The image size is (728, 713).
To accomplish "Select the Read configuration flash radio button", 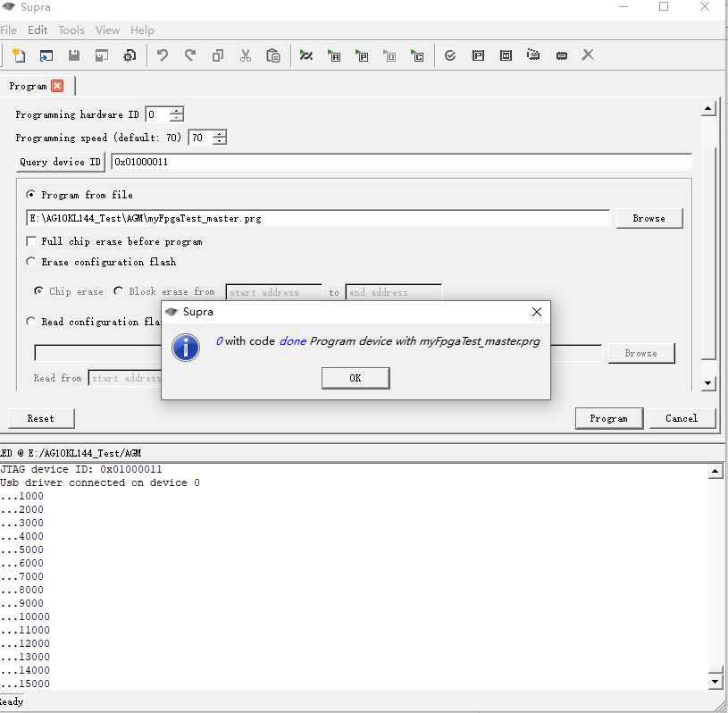I will [30, 322].
